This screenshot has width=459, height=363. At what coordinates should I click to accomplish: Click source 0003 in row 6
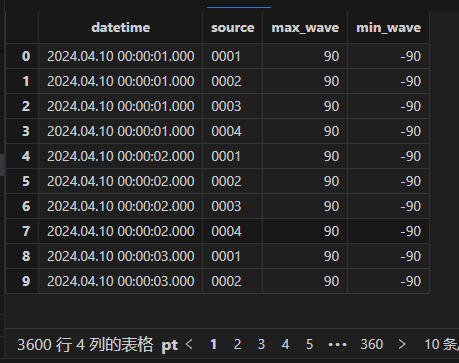point(232,206)
